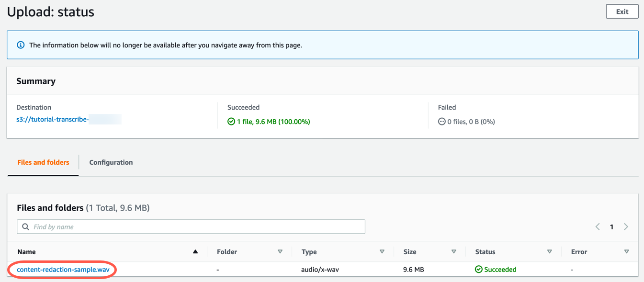Go to previous page arrow
644x282 pixels.
click(598, 226)
